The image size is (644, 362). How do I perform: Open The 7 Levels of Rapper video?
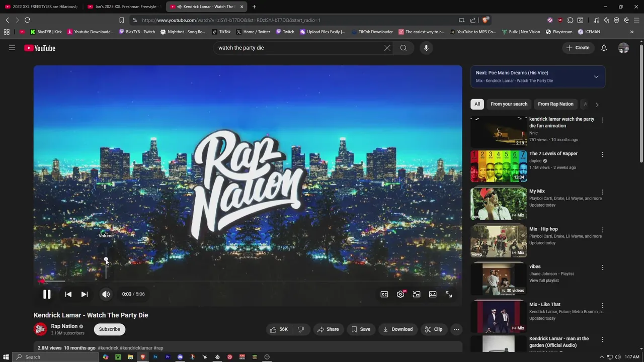(553, 154)
